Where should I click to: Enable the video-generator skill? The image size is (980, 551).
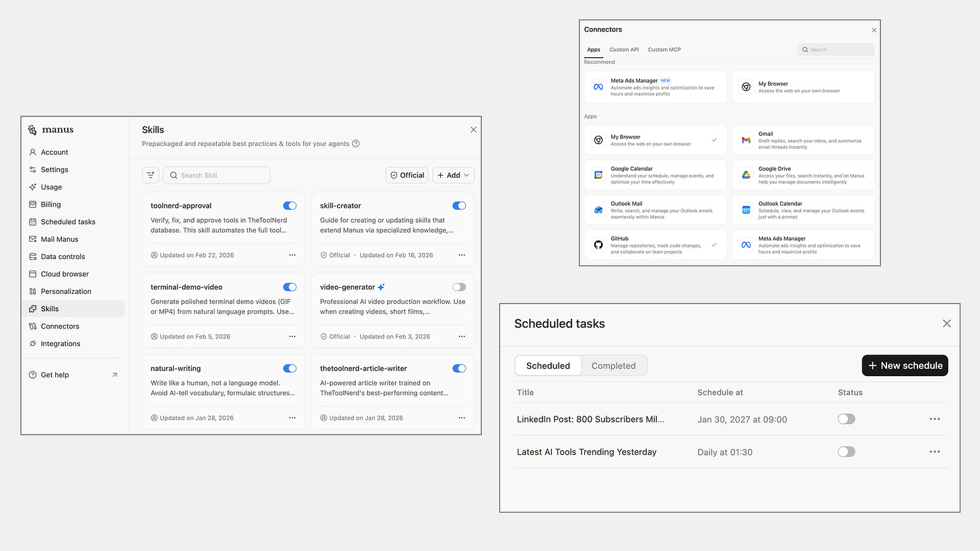[x=459, y=287]
